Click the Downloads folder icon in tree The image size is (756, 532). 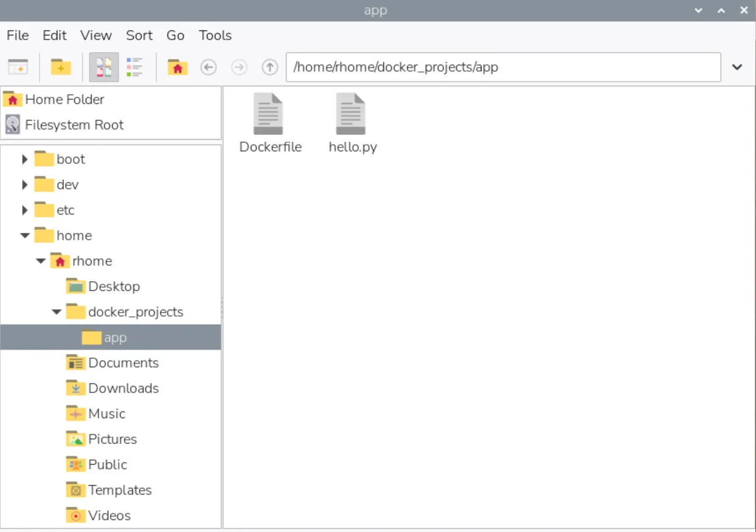pyautogui.click(x=75, y=388)
